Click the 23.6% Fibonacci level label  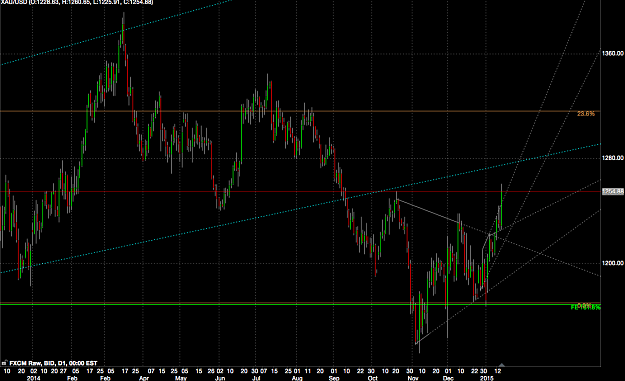(586, 114)
